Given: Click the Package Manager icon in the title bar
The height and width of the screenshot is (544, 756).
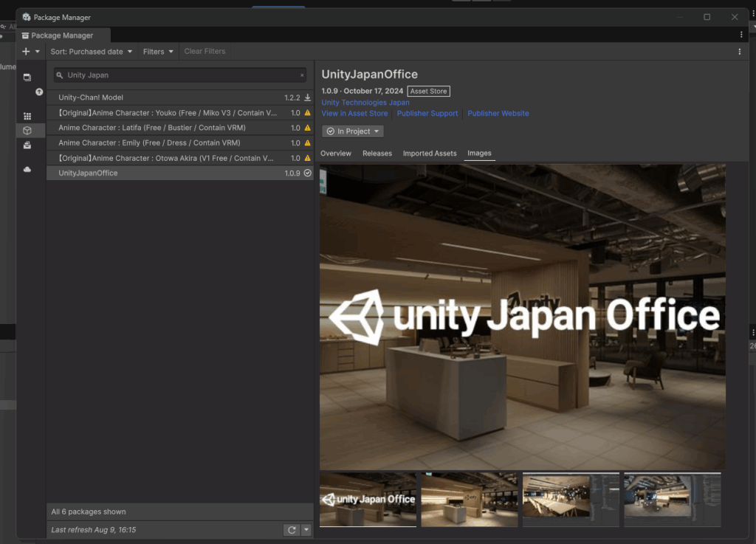Looking at the screenshot, I should point(27,17).
